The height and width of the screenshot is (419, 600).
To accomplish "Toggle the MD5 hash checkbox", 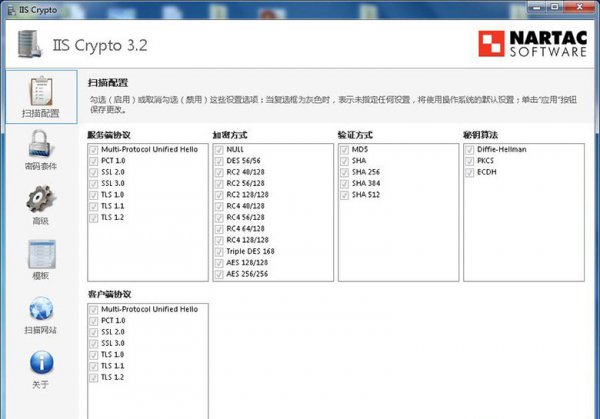I will pyautogui.click(x=344, y=150).
